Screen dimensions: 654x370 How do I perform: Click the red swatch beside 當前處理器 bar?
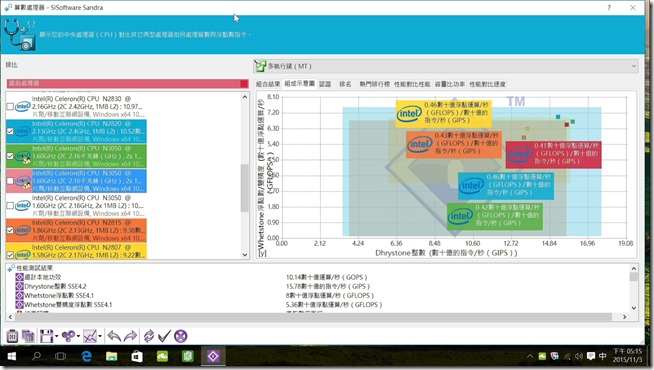pyautogui.click(x=244, y=83)
